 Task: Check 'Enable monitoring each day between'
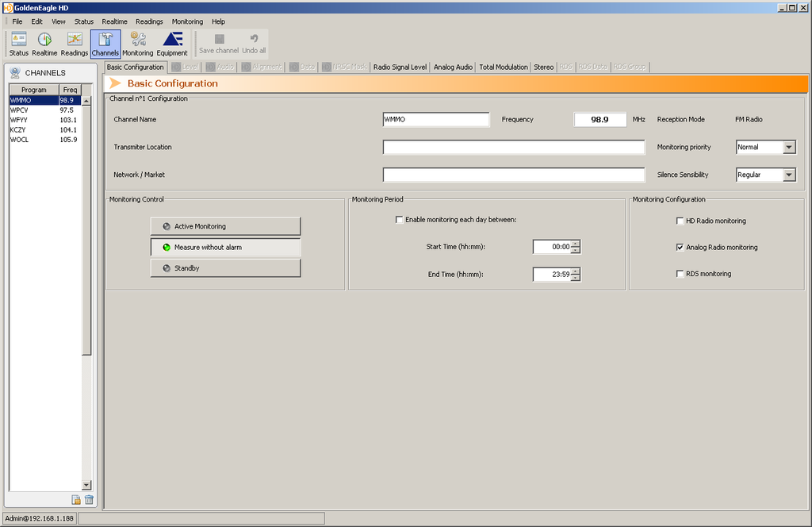click(x=399, y=220)
